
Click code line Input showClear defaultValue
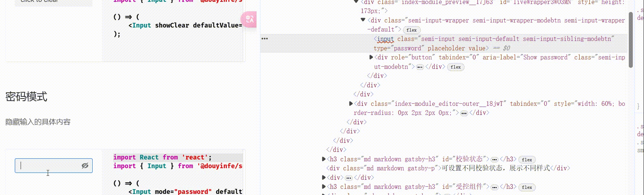point(185,25)
